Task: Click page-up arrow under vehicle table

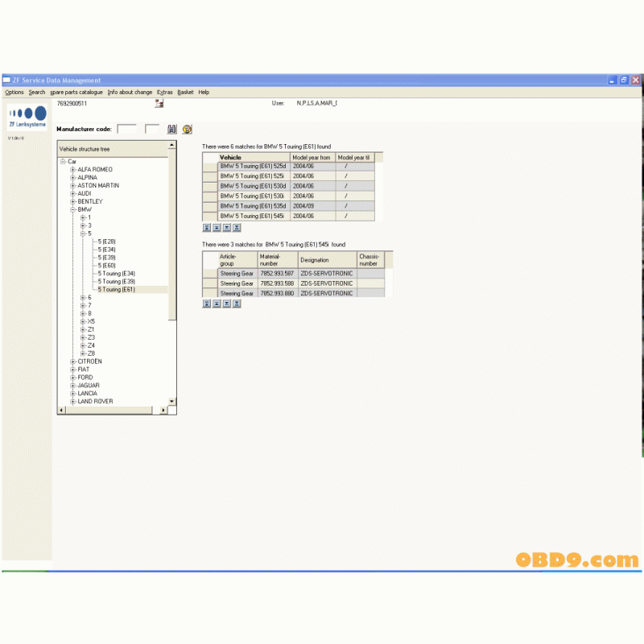Action: coord(217,228)
